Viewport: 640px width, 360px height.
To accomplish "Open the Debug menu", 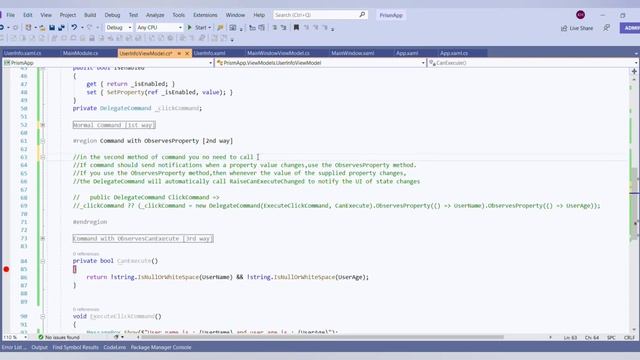I will [112, 15].
